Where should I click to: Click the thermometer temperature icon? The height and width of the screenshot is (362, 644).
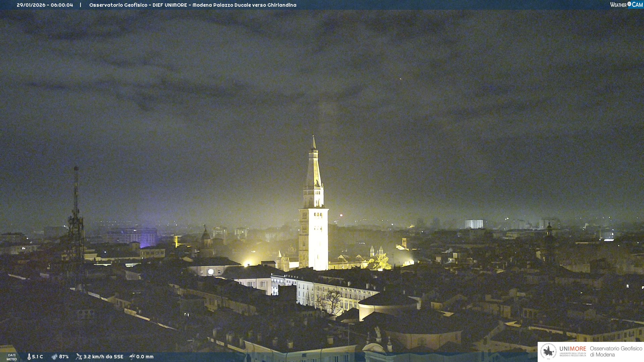click(x=29, y=357)
